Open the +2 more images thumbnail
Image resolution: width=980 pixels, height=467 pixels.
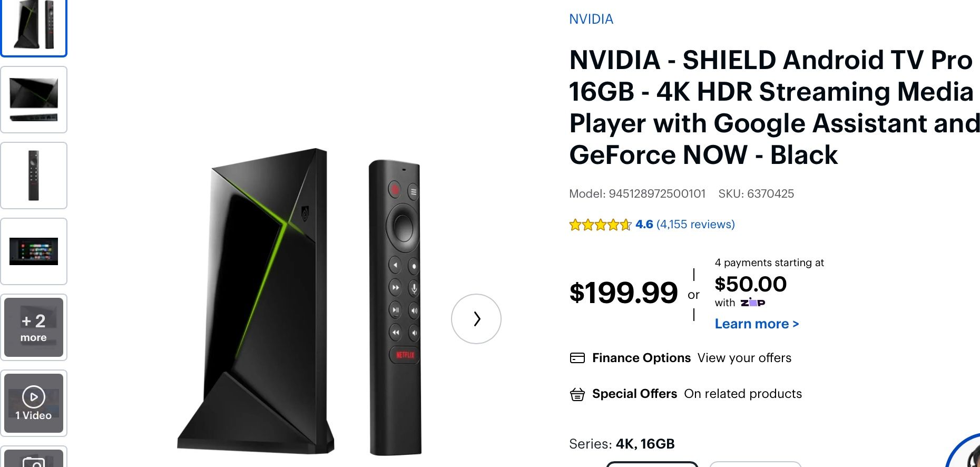tap(34, 327)
